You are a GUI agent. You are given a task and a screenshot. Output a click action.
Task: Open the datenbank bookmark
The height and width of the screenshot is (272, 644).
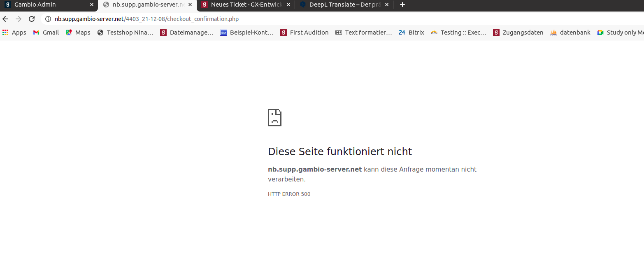coord(570,33)
